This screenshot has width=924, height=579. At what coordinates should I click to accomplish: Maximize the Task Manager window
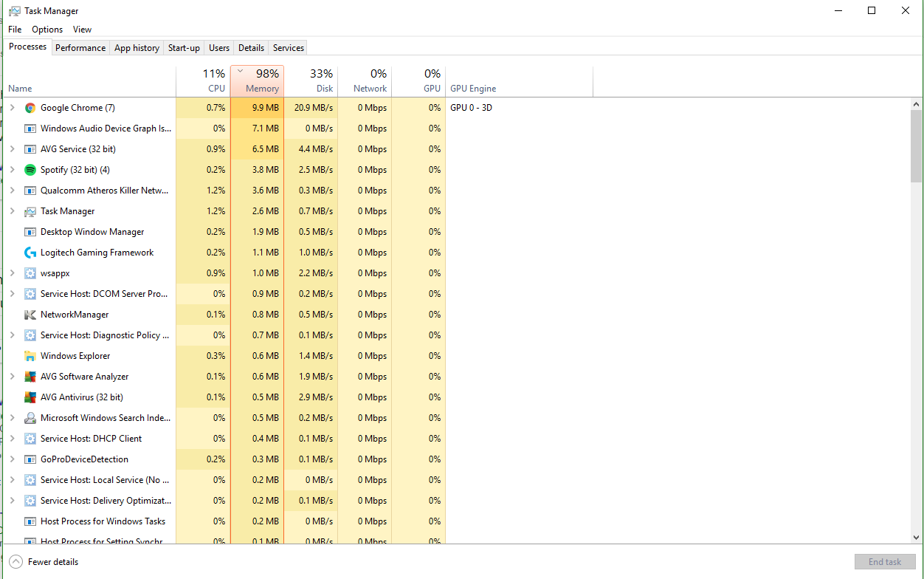(x=872, y=11)
